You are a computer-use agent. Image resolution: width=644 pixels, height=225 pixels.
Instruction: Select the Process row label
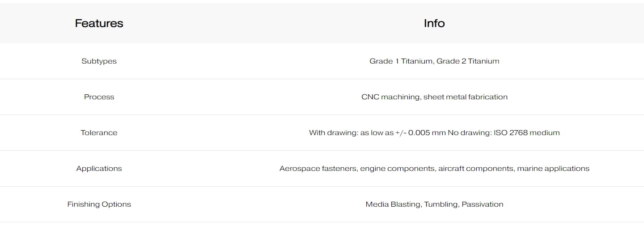[99, 97]
